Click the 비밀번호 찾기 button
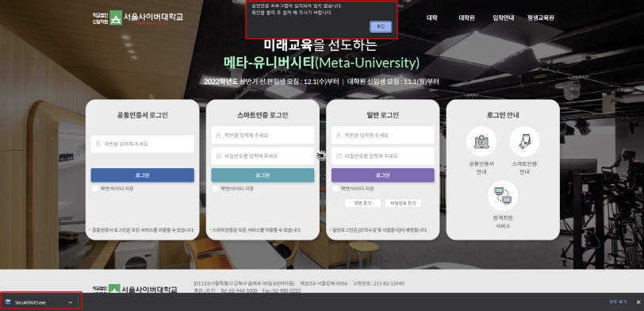Image resolution: width=644 pixels, height=311 pixels. [x=403, y=203]
